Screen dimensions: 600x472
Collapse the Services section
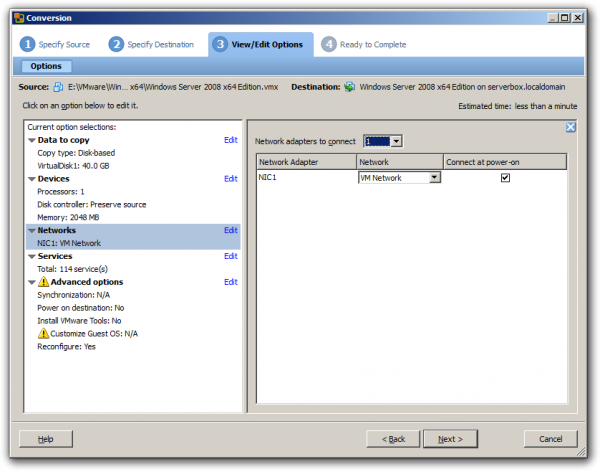pos(32,256)
